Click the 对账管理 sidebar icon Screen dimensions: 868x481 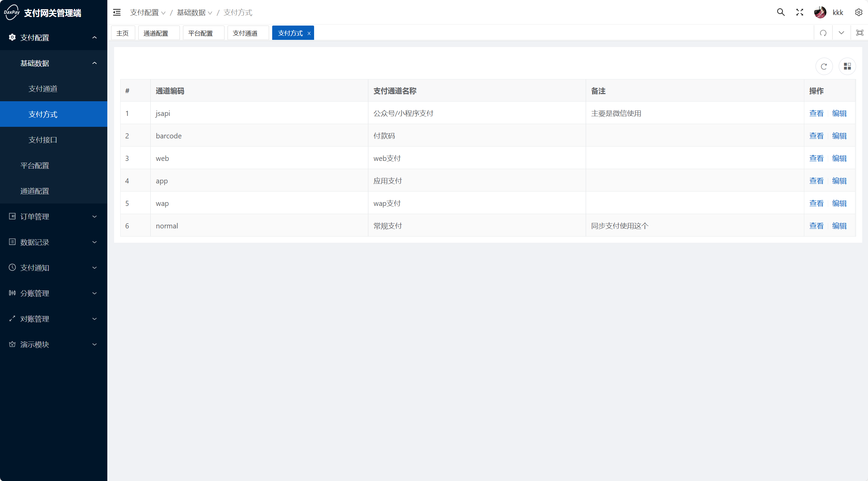coord(12,319)
